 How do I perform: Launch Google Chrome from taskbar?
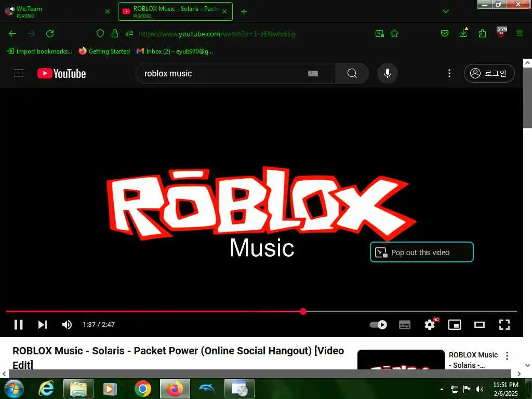[143, 389]
